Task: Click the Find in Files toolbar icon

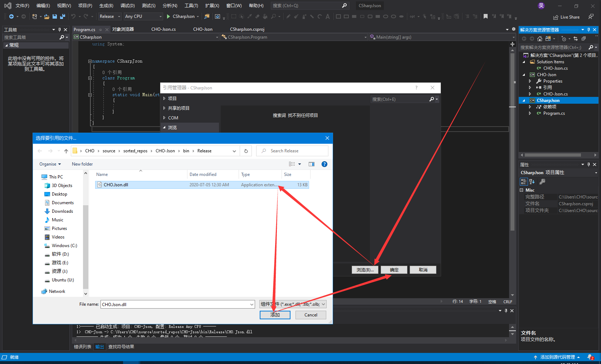Action: tap(207, 16)
